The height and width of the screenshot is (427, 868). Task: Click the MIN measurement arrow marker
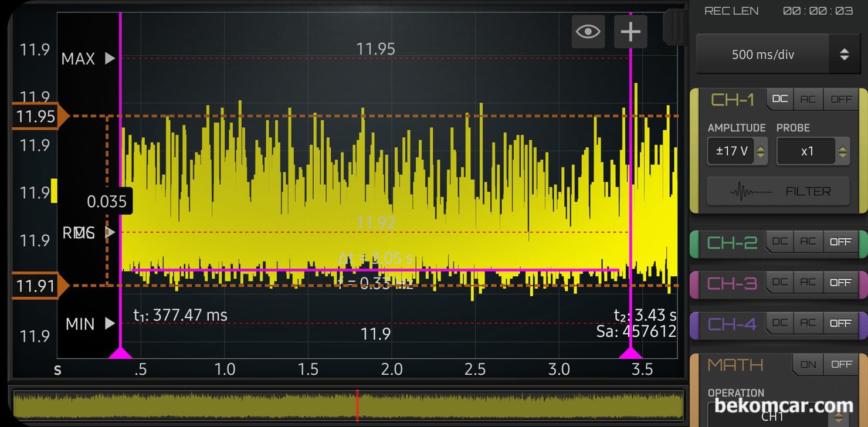pyautogui.click(x=110, y=323)
